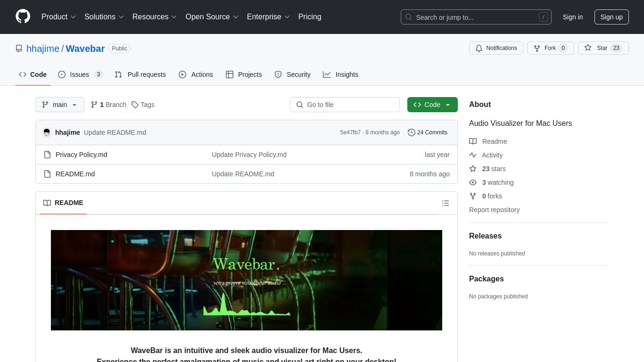Open the Pull requests tab
This screenshot has width=644, height=362.
(x=140, y=74)
